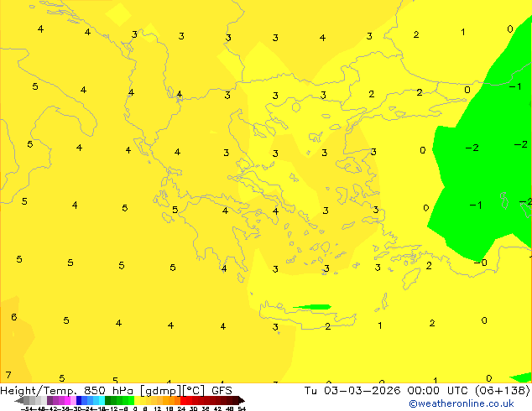Screen dimensions: 532x411
Task: Pick the cyan swatch in the legend
Action: tap(102, 400)
